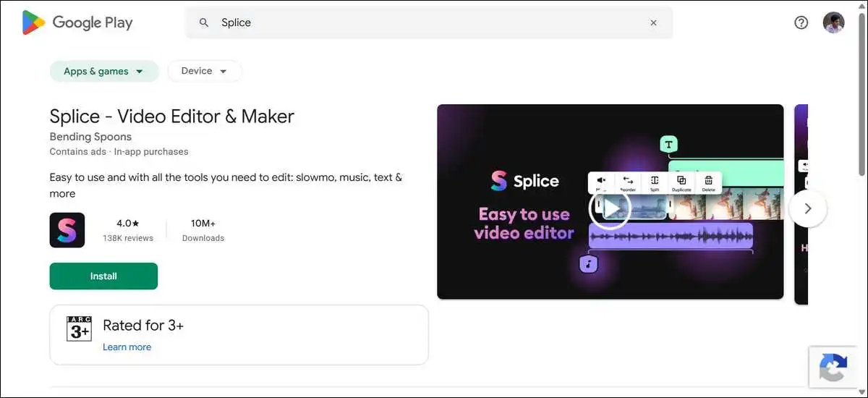Open the account profile avatar
The width and height of the screenshot is (868, 398).
[x=833, y=22]
